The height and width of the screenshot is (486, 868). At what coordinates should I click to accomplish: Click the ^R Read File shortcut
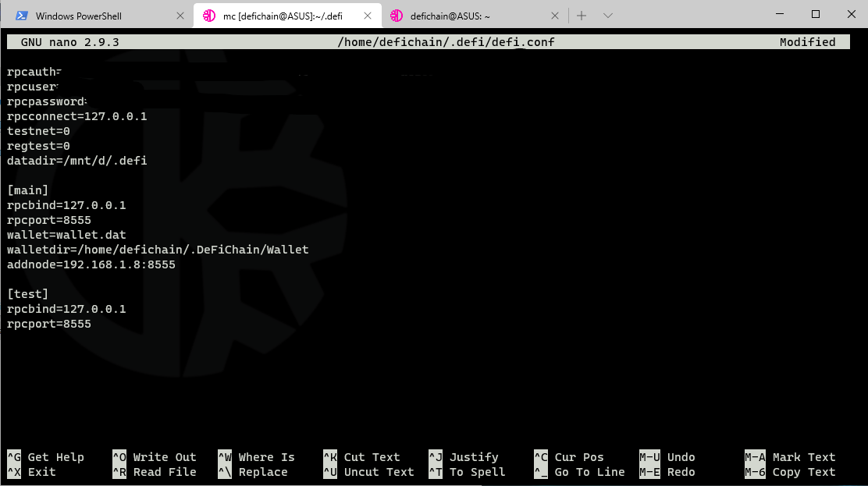pos(155,472)
